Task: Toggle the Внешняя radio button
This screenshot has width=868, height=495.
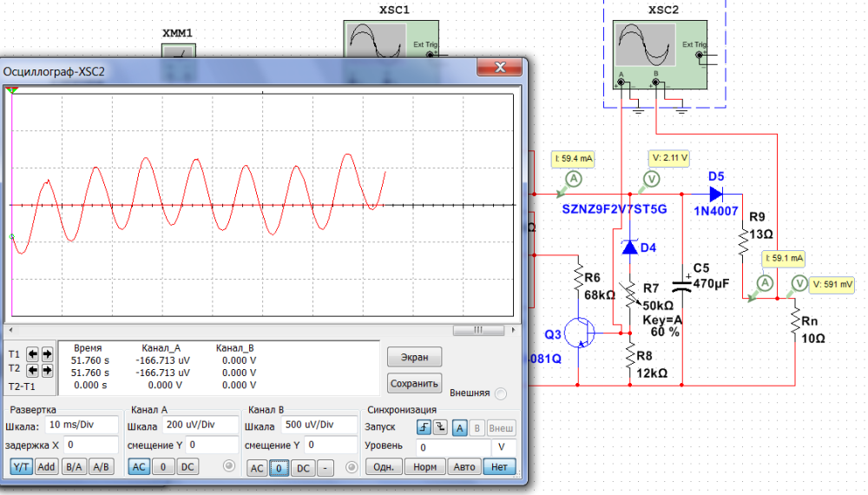Action: click(x=500, y=394)
